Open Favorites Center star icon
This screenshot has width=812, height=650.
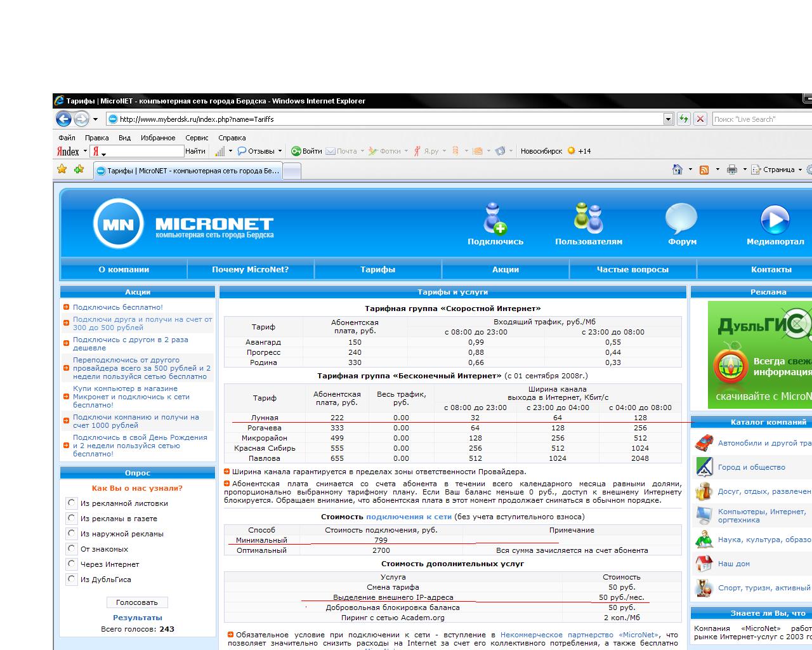click(62, 169)
